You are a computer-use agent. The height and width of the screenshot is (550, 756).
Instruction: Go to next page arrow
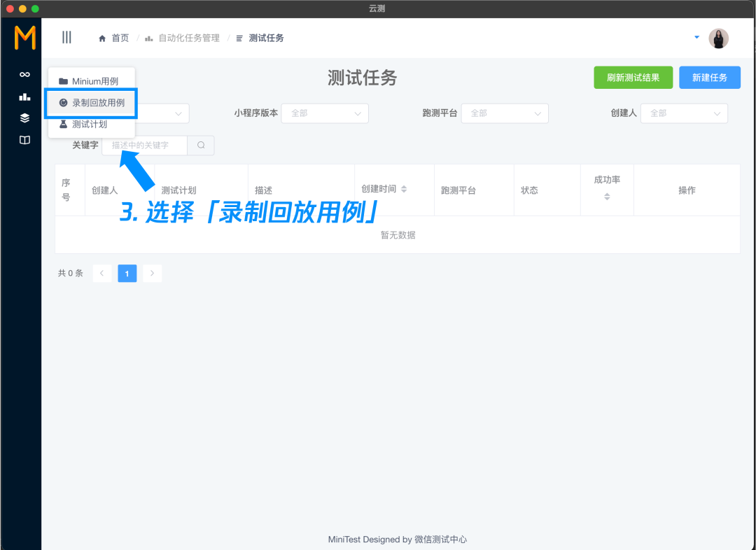153,274
